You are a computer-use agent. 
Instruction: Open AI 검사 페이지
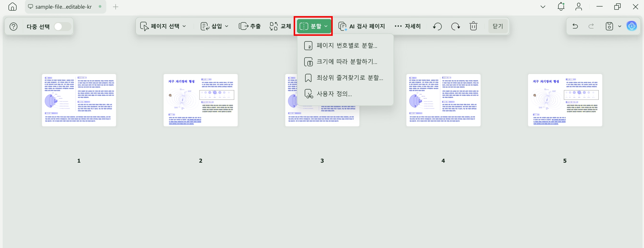362,26
